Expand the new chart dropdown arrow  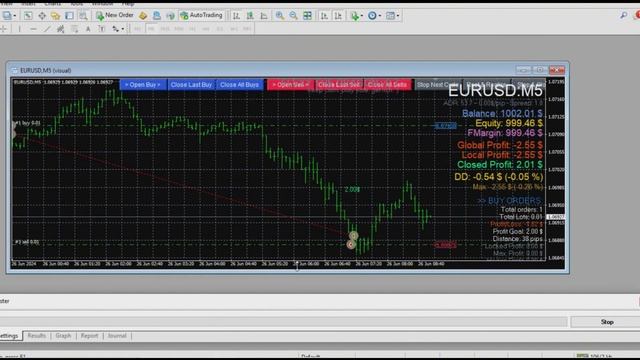(15, 16)
